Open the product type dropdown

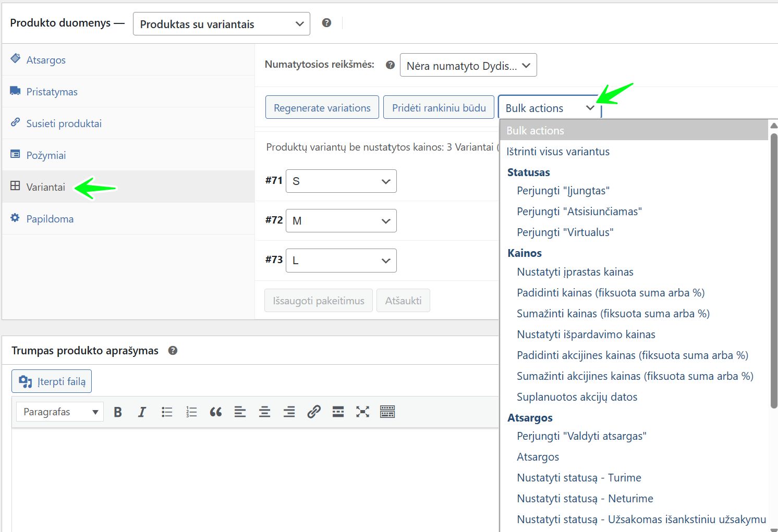(x=222, y=24)
